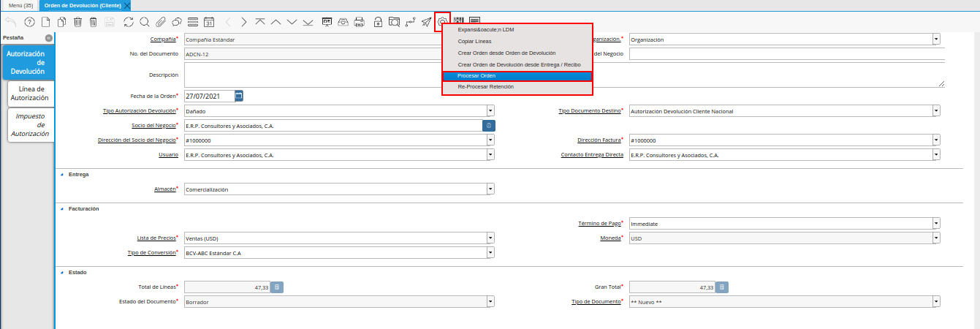The height and width of the screenshot is (329, 980).
Task: Collapse the Facturación section
Action: [x=61, y=208]
